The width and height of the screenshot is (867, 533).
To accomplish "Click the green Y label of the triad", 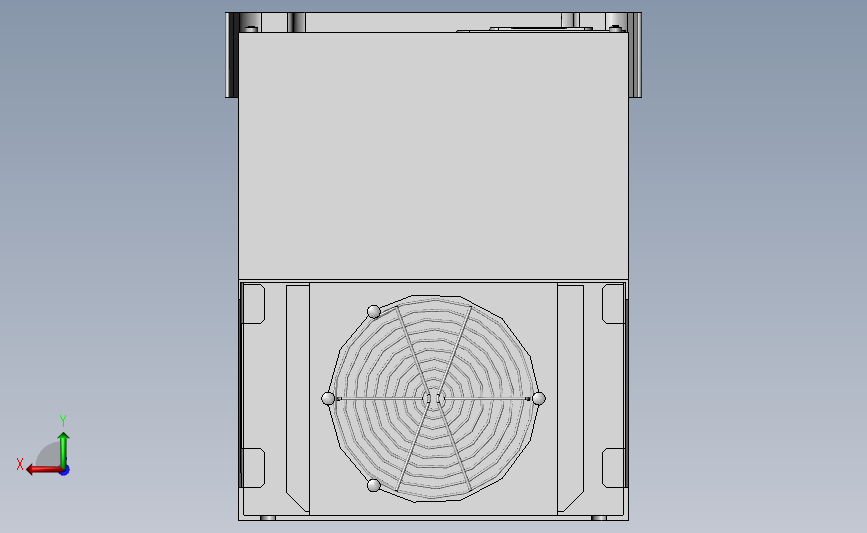I will (x=63, y=421).
